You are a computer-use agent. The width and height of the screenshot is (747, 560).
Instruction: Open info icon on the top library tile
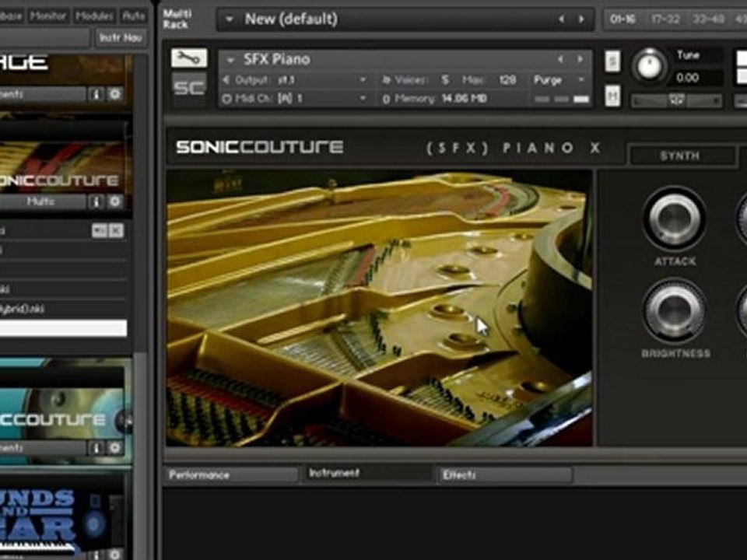coord(96,94)
